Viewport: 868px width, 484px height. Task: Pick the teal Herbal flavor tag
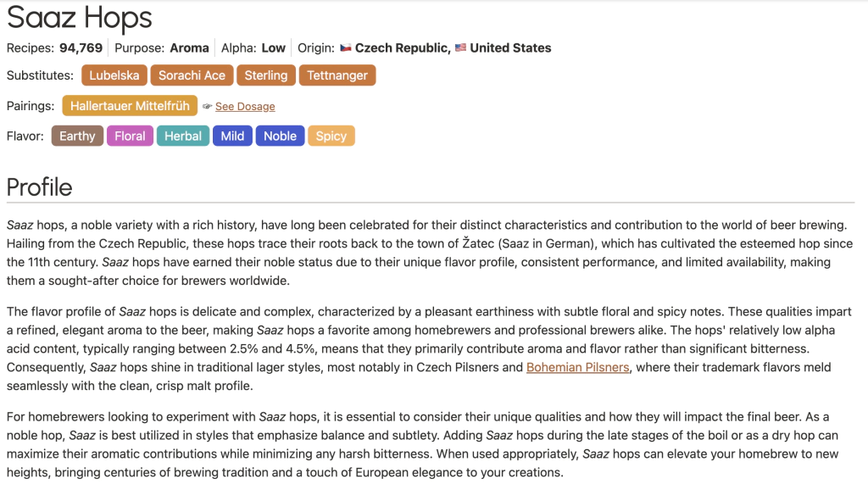(x=183, y=136)
